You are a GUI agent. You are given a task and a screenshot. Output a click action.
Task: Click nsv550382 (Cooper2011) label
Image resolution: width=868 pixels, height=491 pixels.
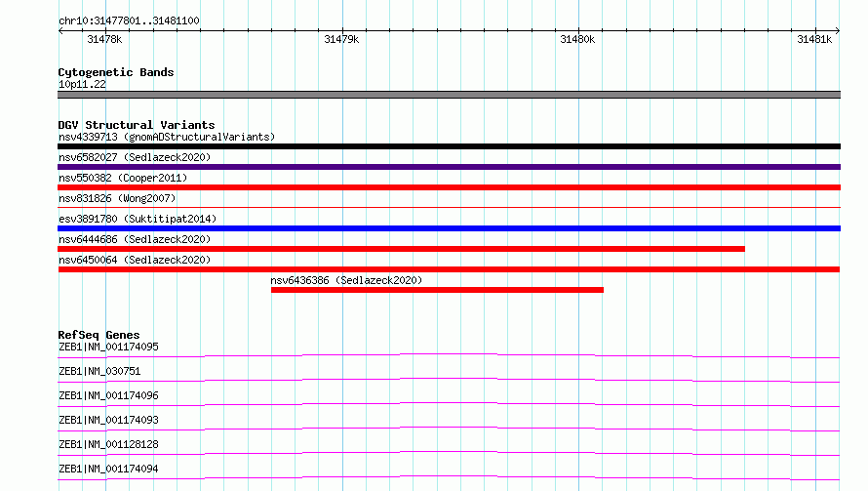(x=123, y=178)
